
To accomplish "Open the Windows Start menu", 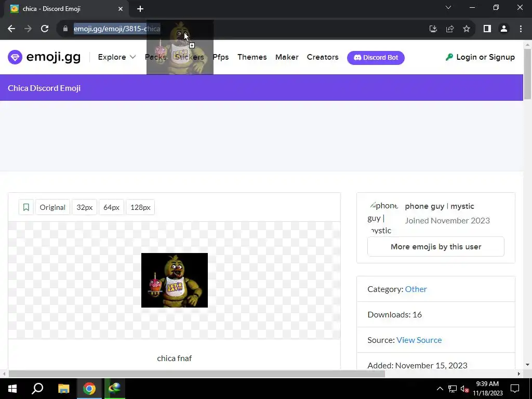I will pyautogui.click(x=12, y=389).
